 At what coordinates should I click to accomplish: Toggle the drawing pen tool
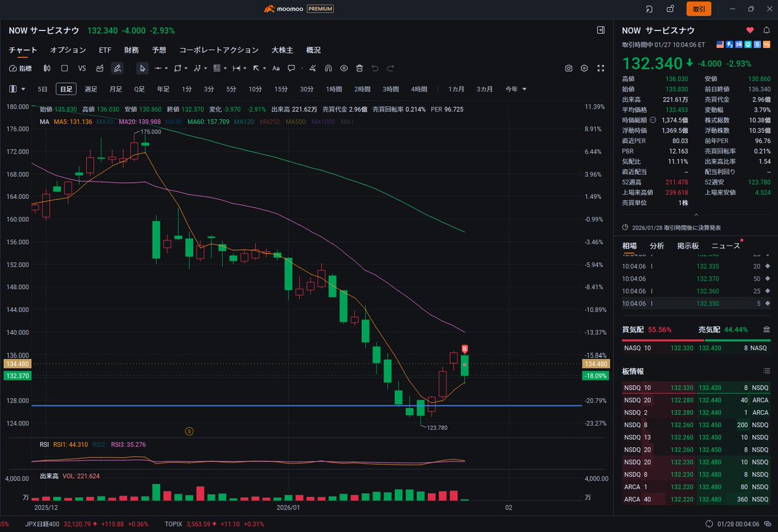click(117, 68)
